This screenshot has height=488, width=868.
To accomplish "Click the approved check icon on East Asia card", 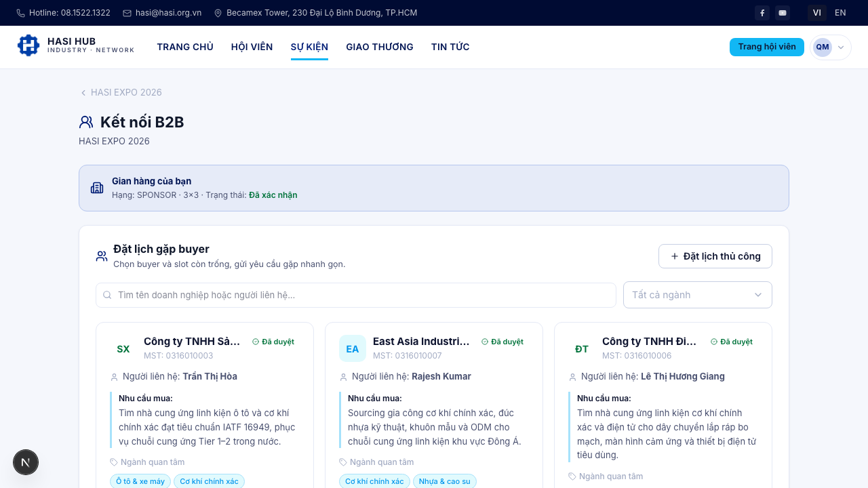I will click(x=485, y=342).
